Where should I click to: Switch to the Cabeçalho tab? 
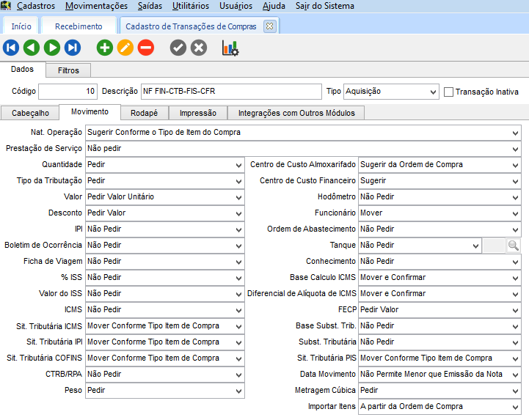coord(30,113)
